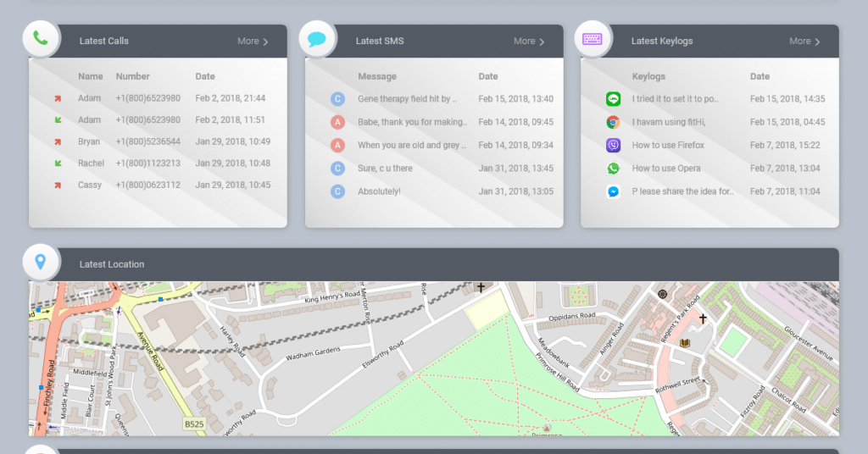The image size is (868, 454).
Task: Expand Latest Calls via More chevron arrow
Action: 265,42
